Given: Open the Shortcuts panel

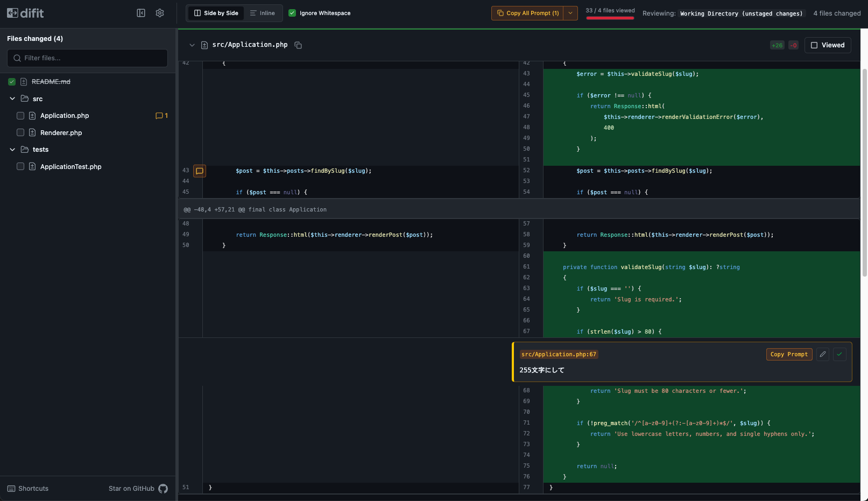Looking at the screenshot, I should click(28, 489).
